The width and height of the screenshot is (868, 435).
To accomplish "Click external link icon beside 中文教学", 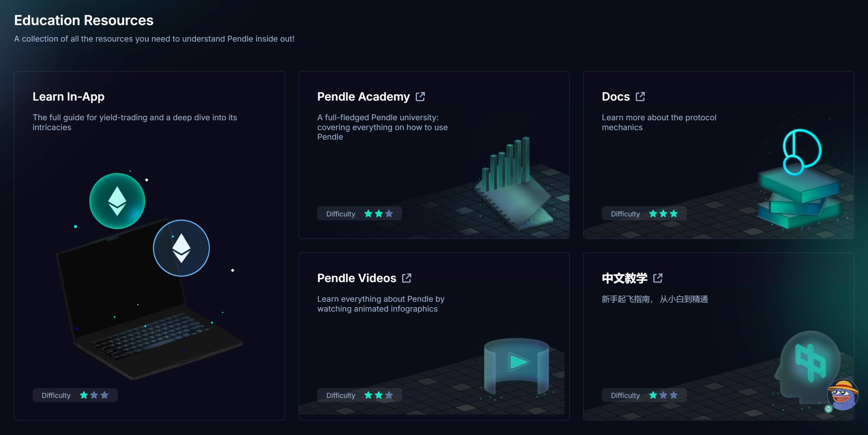I will [x=657, y=278].
